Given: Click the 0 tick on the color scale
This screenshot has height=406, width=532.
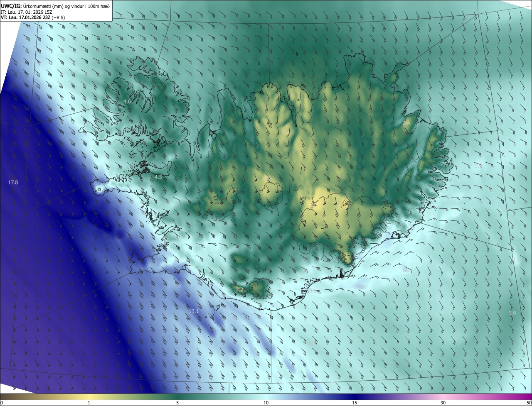Looking at the screenshot, I should pyautogui.click(x=1, y=403).
